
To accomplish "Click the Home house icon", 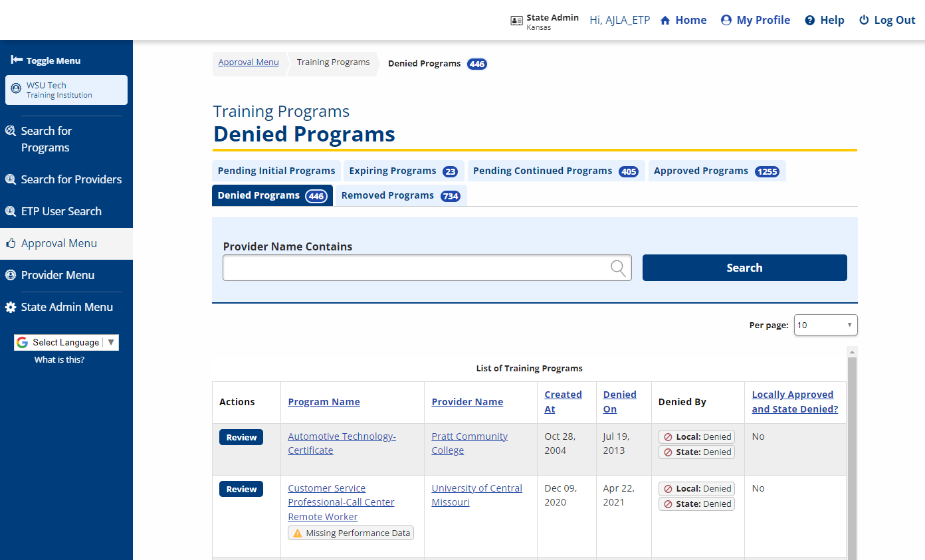I will [665, 21].
